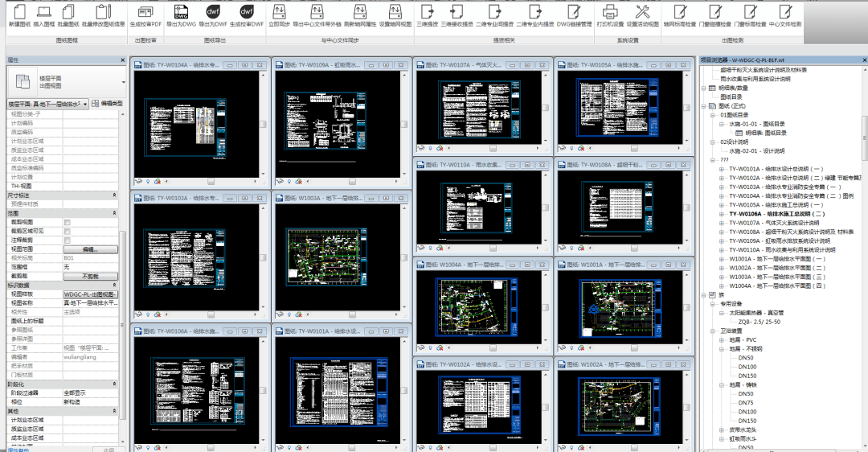Screen dimensions: 868x452
Task: Activate the W1004A sheet window thumbnail
Action: (479, 307)
